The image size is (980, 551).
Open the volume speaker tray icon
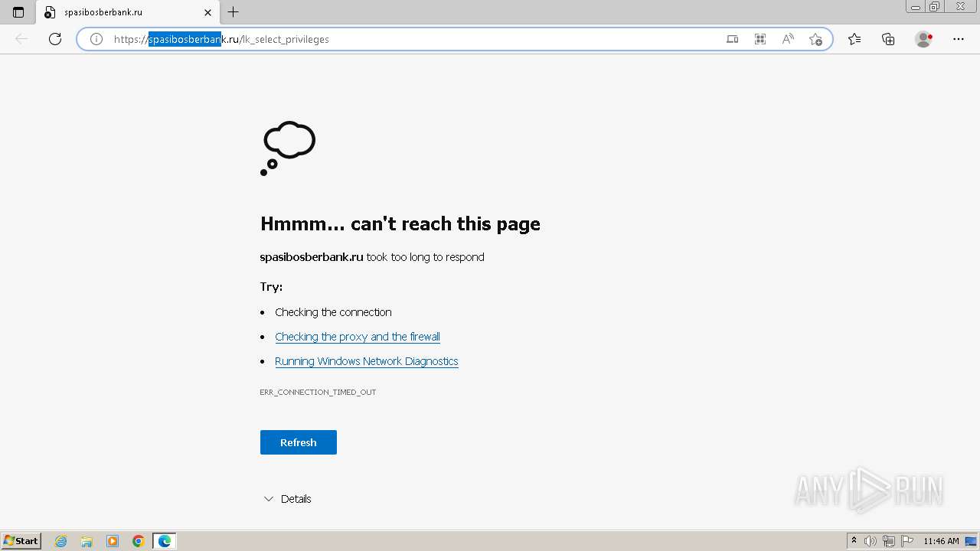tap(871, 541)
